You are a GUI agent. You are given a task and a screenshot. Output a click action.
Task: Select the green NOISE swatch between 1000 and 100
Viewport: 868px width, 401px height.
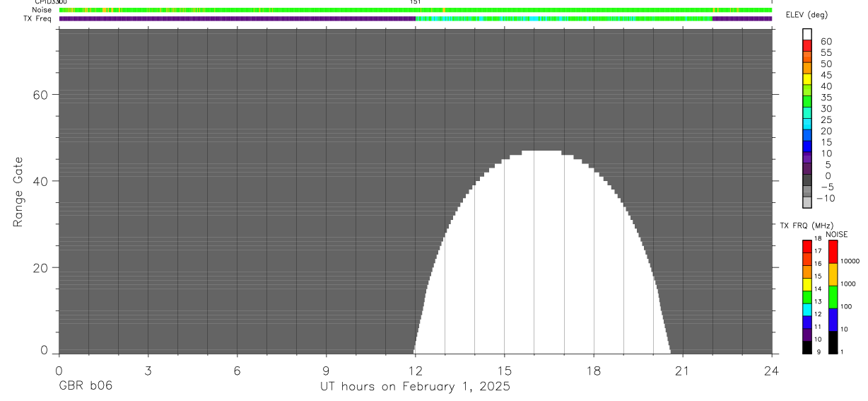tap(833, 297)
